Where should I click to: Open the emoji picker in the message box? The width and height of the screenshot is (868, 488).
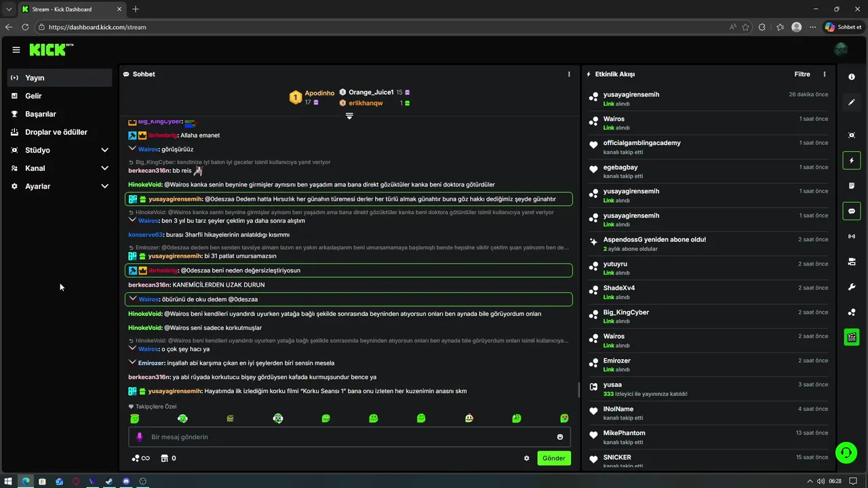pyautogui.click(x=560, y=437)
